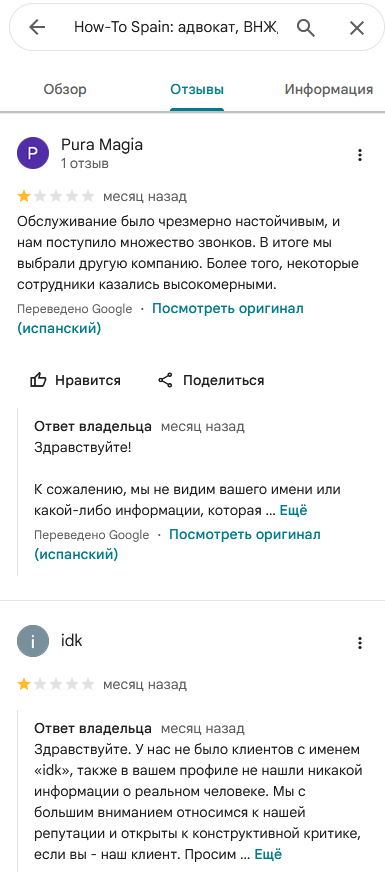Image resolution: width=385 pixels, height=881 pixels.
Task: Open three-dot menu for idk review
Action: point(360,642)
